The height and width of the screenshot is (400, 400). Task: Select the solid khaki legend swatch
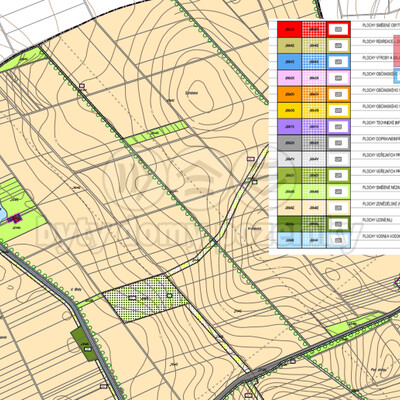(290, 46)
